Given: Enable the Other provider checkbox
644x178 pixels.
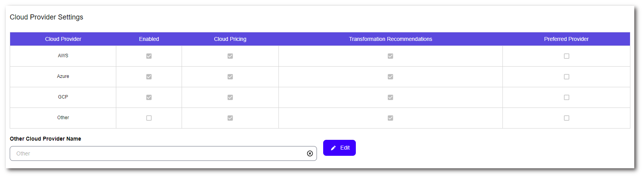Looking at the screenshot, I should (x=149, y=118).
